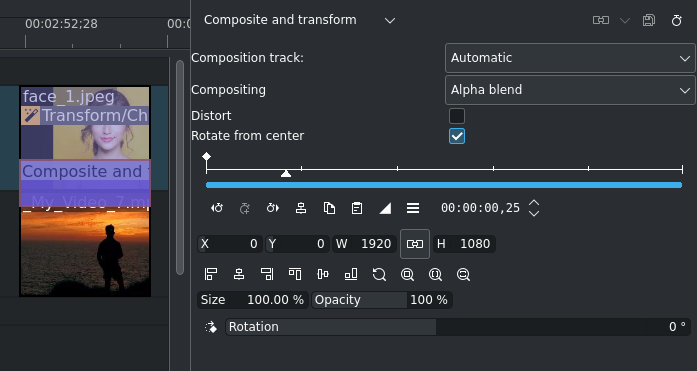Click the Opacity 100 % slider

(382, 300)
